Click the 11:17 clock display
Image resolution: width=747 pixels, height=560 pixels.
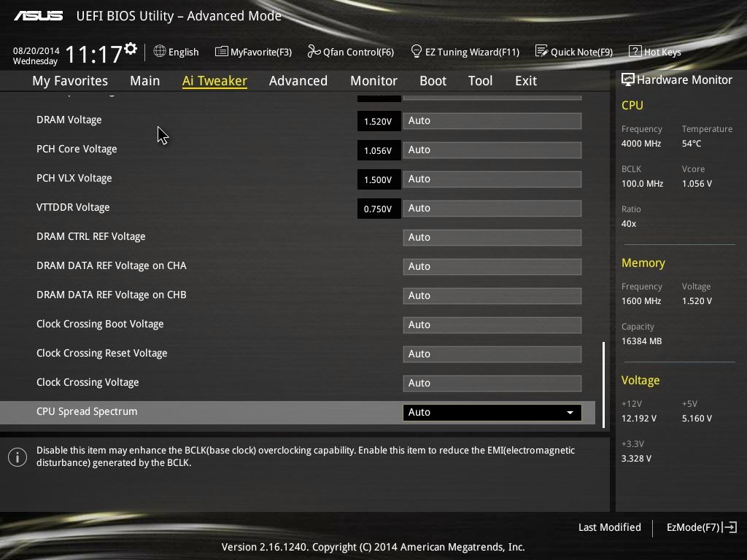[93, 54]
